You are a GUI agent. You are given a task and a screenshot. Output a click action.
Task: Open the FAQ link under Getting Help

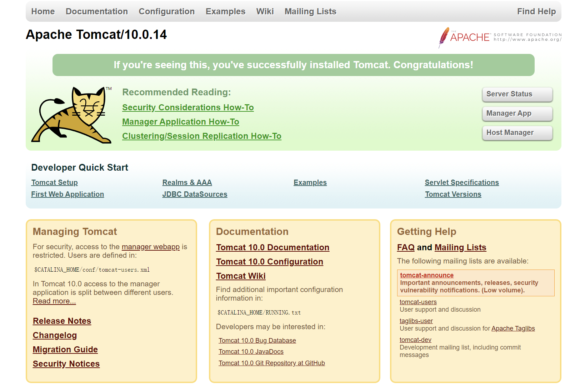(x=406, y=247)
